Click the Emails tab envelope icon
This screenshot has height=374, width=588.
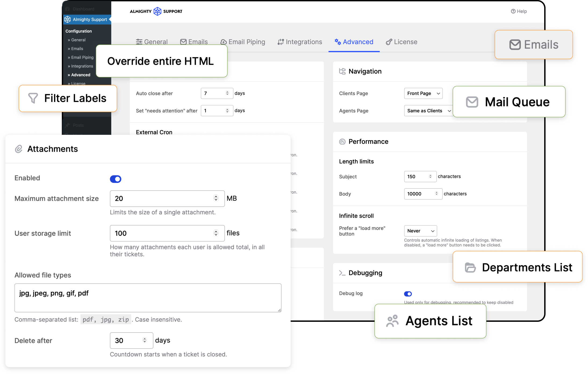(183, 42)
